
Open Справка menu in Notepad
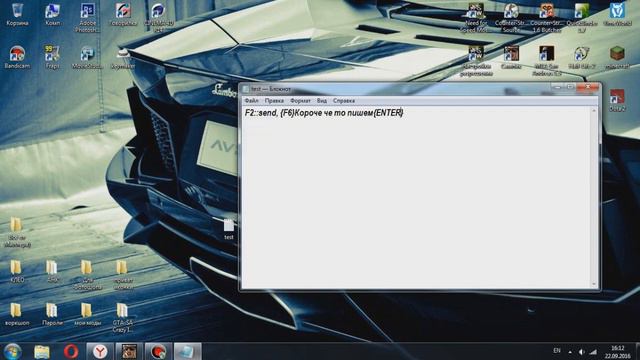click(x=344, y=100)
